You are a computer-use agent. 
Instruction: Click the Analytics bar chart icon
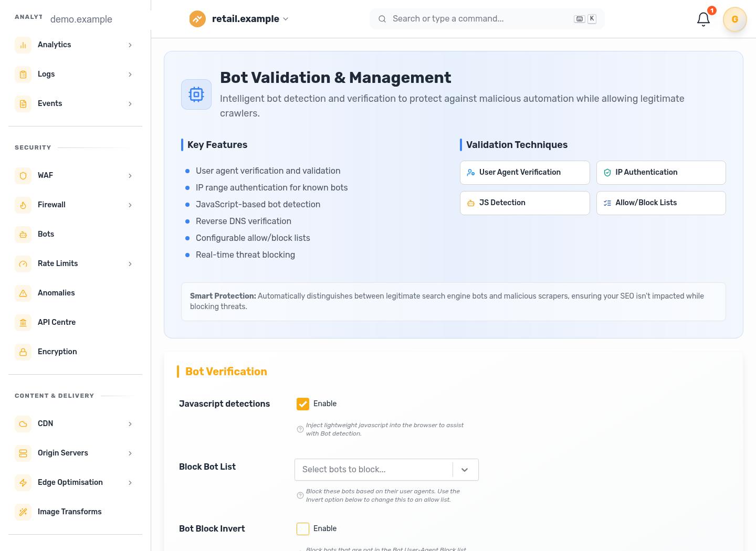(x=23, y=45)
